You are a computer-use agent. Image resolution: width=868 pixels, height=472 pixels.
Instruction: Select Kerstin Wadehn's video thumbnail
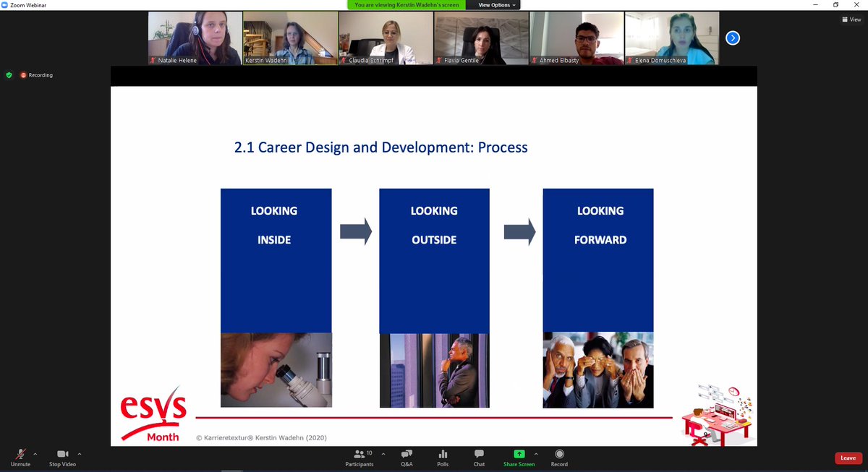pos(291,38)
